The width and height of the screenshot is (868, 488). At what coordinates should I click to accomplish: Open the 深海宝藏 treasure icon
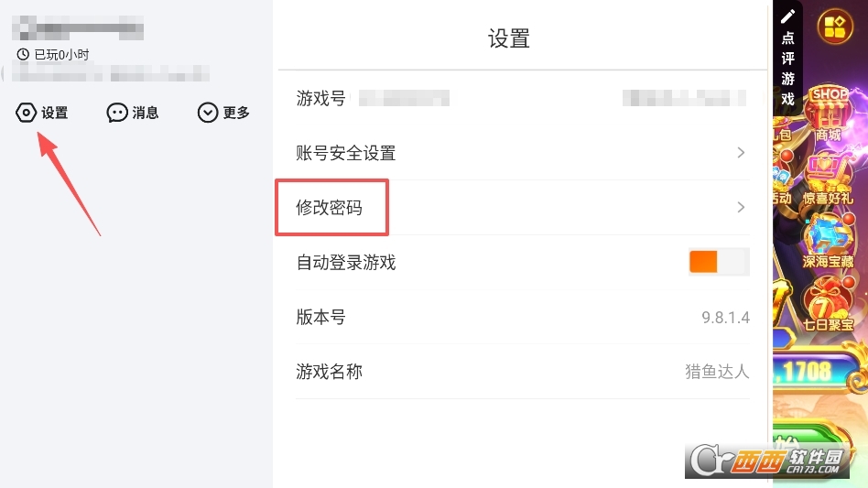click(x=828, y=242)
